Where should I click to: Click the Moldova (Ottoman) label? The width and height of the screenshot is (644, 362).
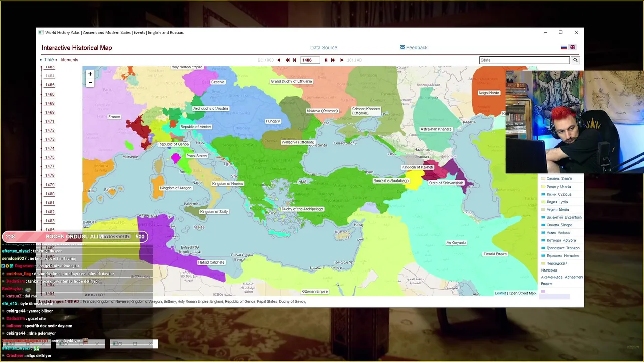323,111
